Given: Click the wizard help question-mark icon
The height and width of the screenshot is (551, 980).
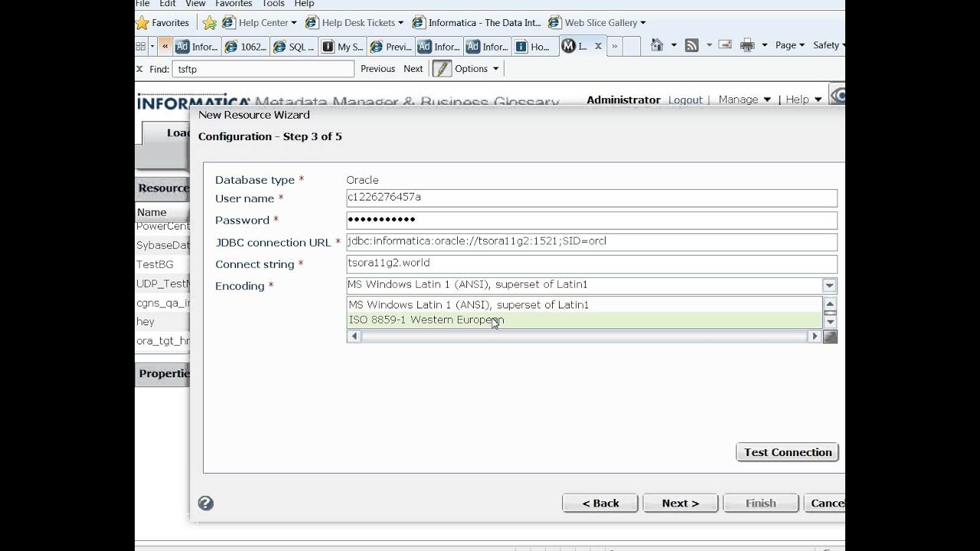Looking at the screenshot, I should click(x=205, y=503).
